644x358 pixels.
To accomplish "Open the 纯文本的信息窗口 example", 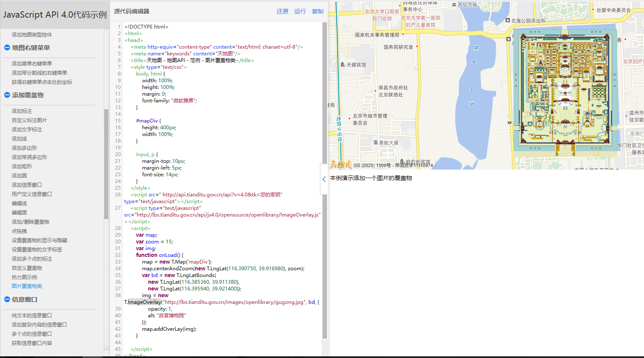I will point(32,316).
